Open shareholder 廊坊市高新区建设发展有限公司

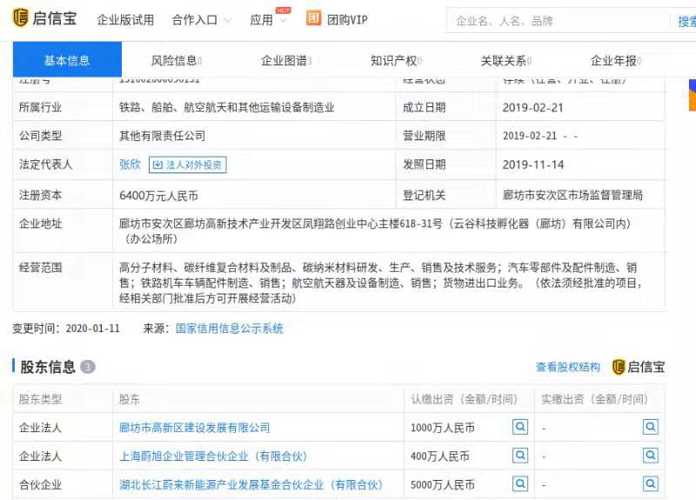tap(194, 428)
